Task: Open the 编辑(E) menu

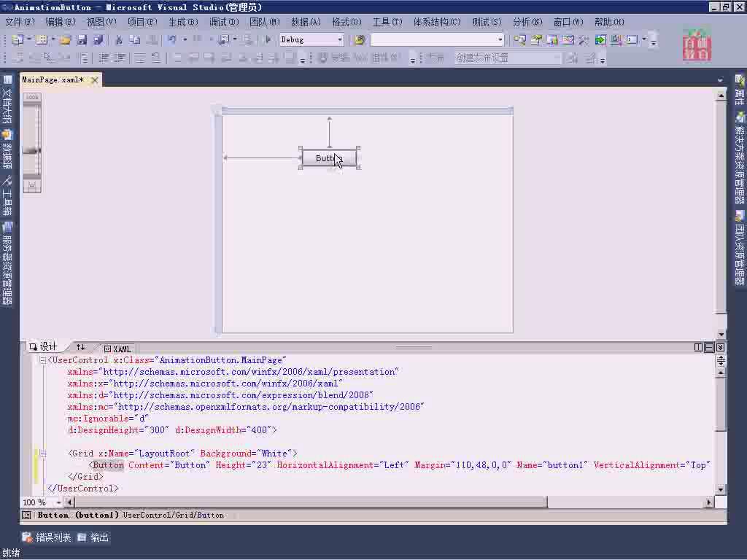Action: click(x=61, y=23)
